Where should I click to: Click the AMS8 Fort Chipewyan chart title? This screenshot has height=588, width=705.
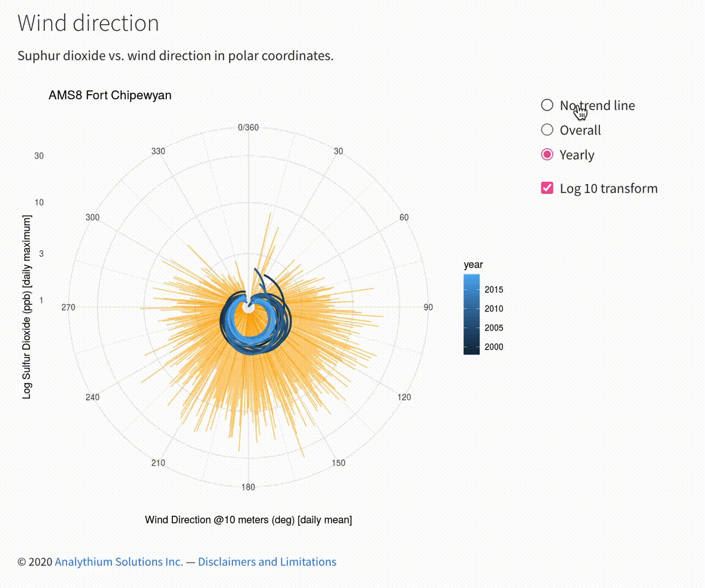[x=110, y=95]
